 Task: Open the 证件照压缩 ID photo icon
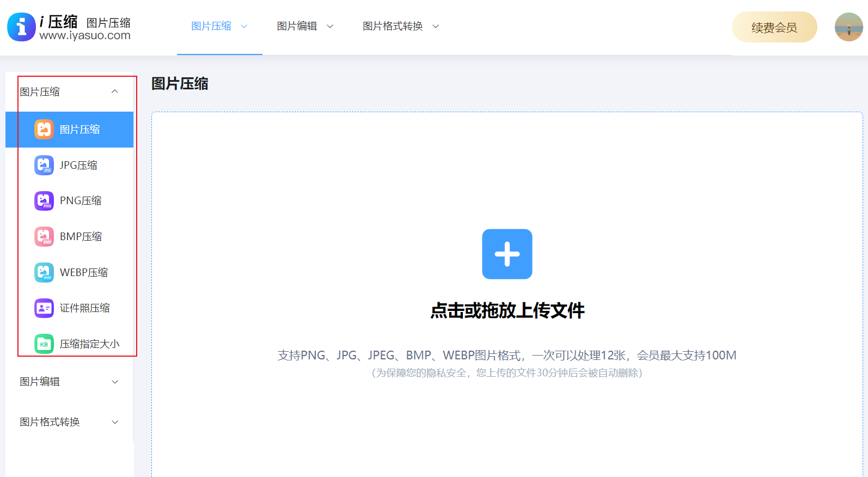44,308
